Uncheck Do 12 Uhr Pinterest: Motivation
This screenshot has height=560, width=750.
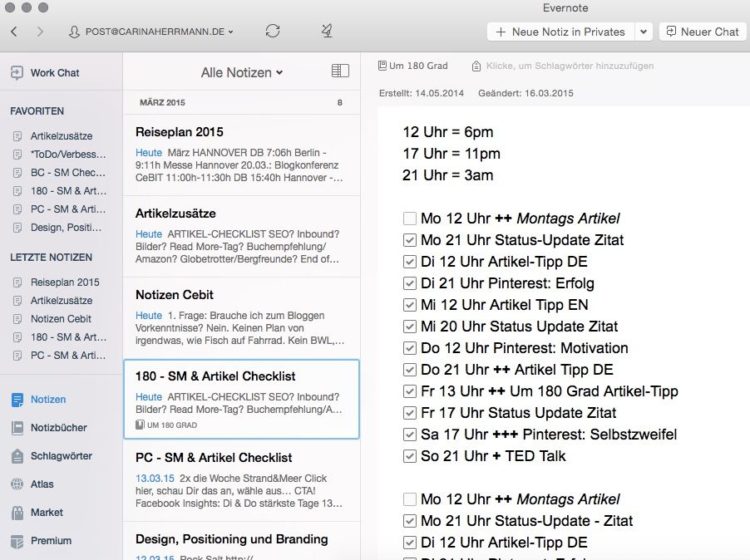[409, 348]
